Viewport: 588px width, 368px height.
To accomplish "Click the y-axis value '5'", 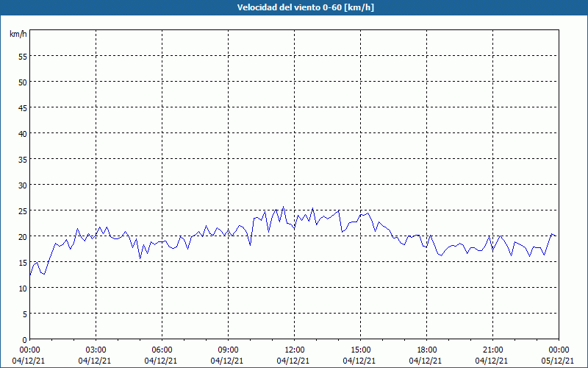I will click(25, 314).
